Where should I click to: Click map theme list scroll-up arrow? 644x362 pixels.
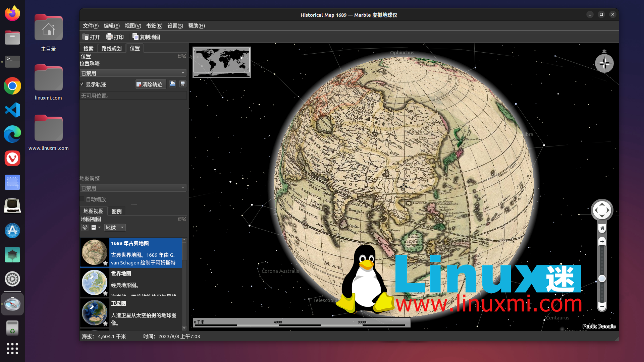[184, 240]
